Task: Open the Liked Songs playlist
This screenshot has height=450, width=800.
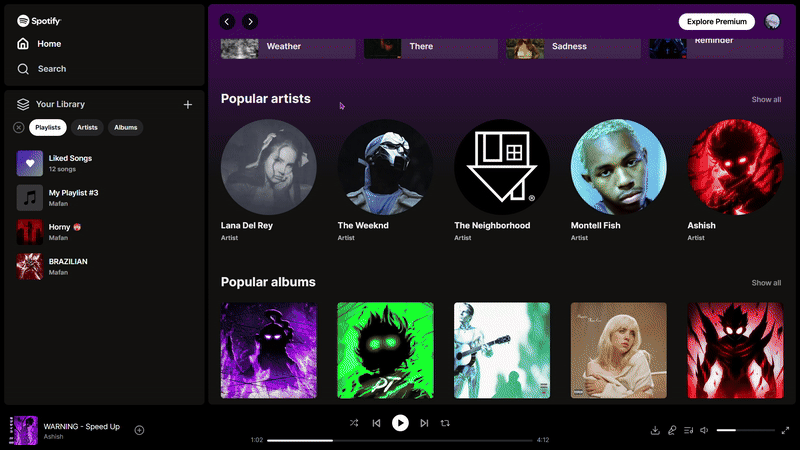Action: (x=105, y=163)
